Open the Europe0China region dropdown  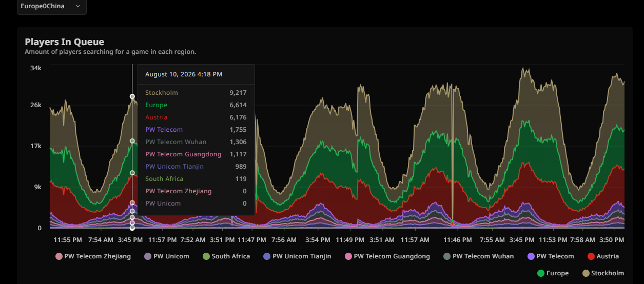pos(51,6)
